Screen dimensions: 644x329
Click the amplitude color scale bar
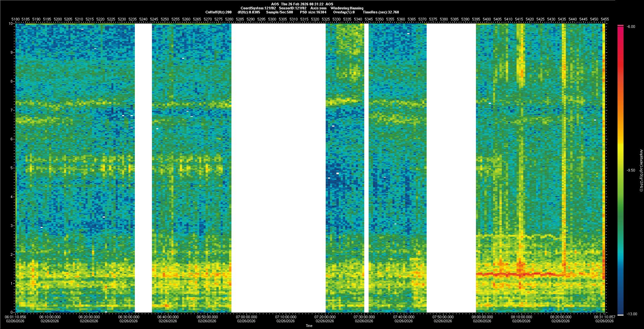pyautogui.click(x=621, y=170)
